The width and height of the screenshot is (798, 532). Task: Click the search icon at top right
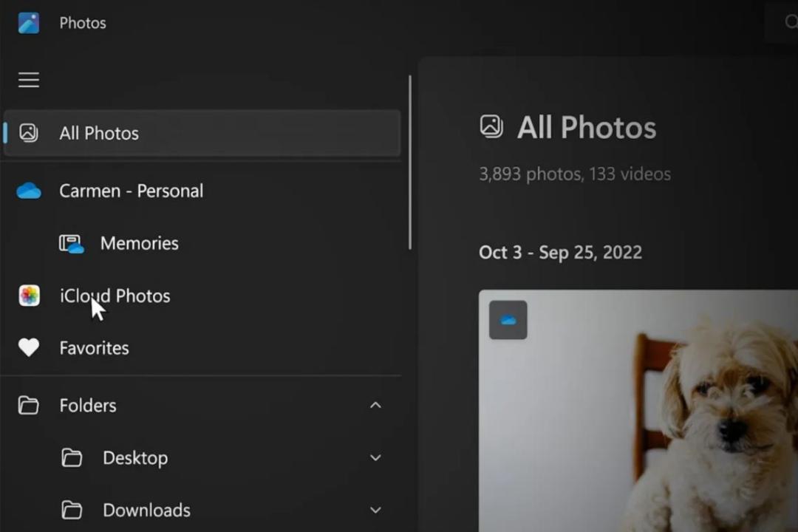791,22
